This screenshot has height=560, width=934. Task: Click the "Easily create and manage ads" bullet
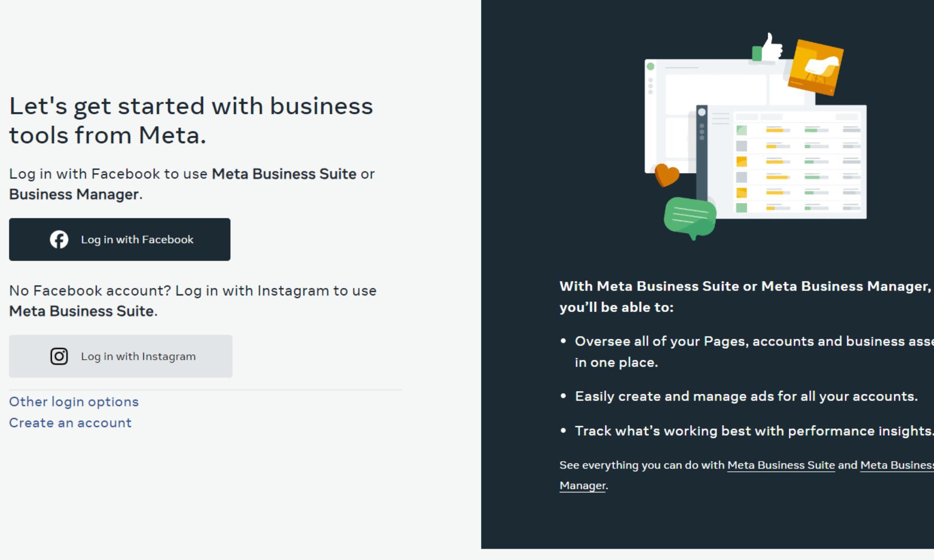pos(746,396)
